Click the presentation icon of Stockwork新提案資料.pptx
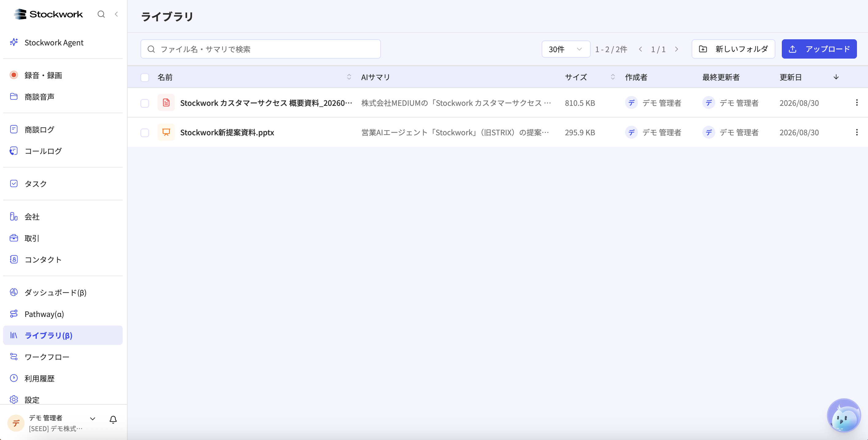The width and height of the screenshot is (868, 440). coord(166,132)
